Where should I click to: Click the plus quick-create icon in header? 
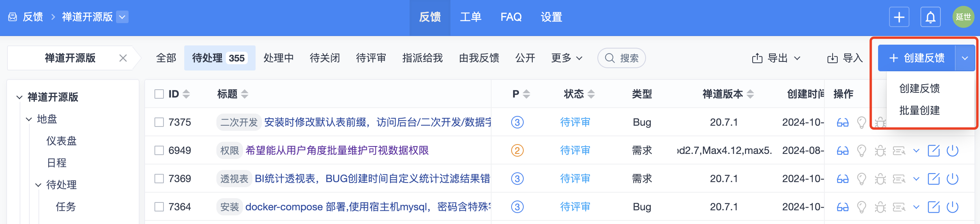(x=899, y=17)
